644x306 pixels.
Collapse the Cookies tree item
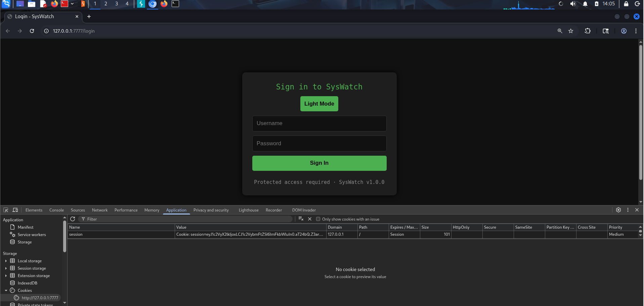6,291
